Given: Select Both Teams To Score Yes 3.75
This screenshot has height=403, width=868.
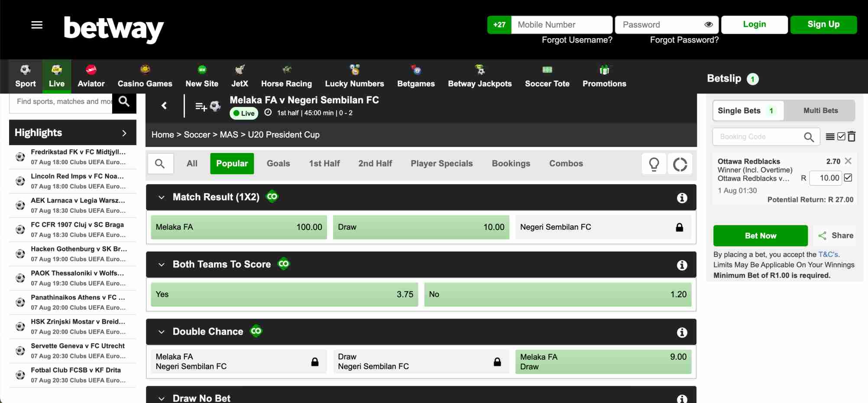Looking at the screenshot, I should click(285, 295).
